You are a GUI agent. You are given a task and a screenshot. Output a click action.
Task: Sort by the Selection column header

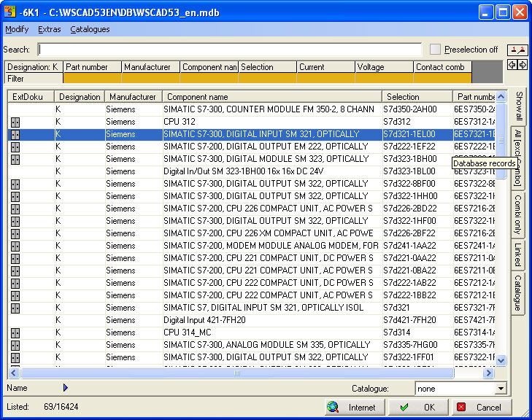pyautogui.click(x=417, y=97)
